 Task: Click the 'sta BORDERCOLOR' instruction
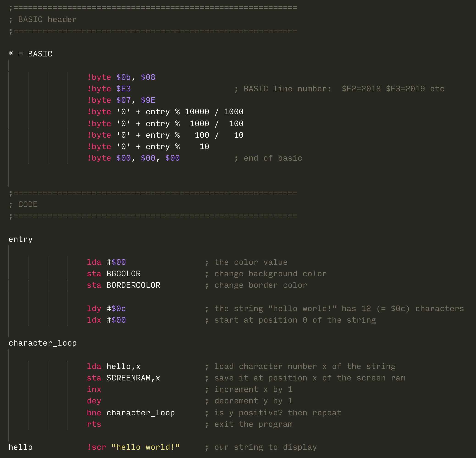pyautogui.click(x=124, y=285)
